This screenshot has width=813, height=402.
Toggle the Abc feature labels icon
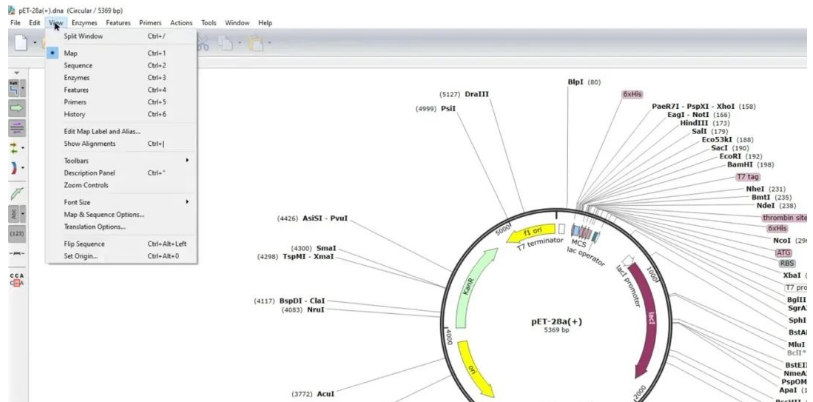pyautogui.click(x=15, y=214)
